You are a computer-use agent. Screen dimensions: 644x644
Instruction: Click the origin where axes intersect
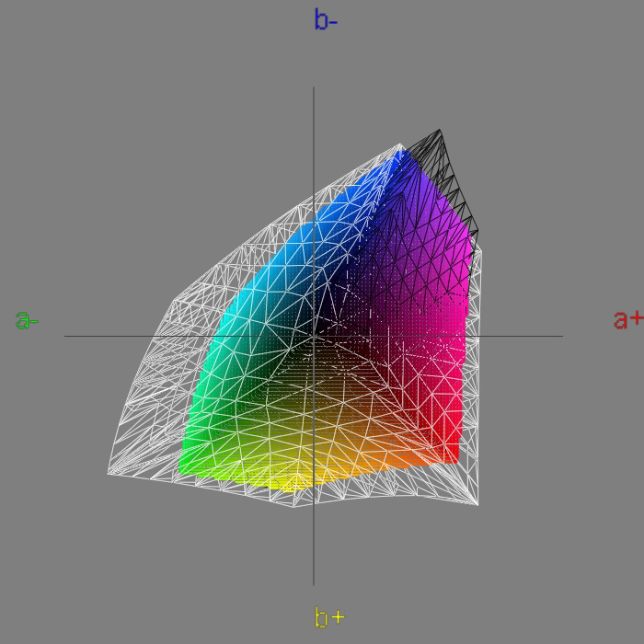[x=314, y=336]
